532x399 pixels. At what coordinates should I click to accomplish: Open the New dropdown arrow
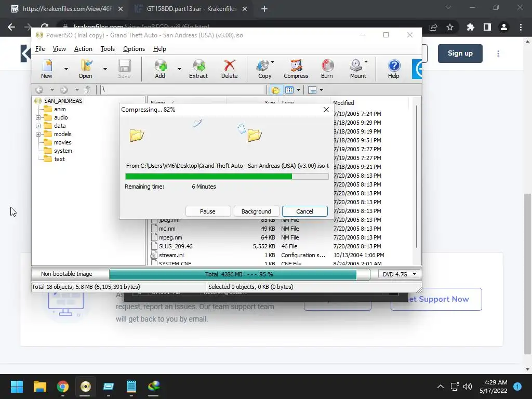66,69
